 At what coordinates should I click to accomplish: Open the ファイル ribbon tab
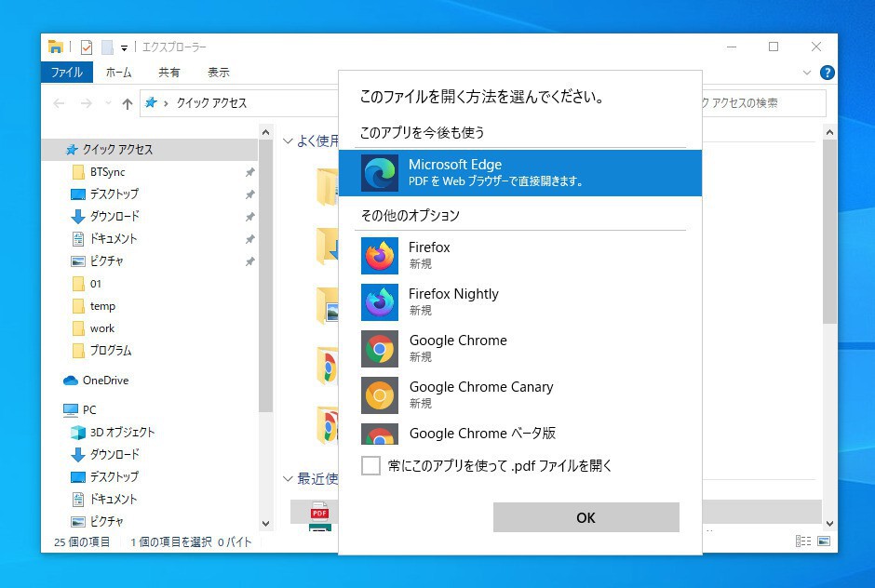tap(67, 73)
